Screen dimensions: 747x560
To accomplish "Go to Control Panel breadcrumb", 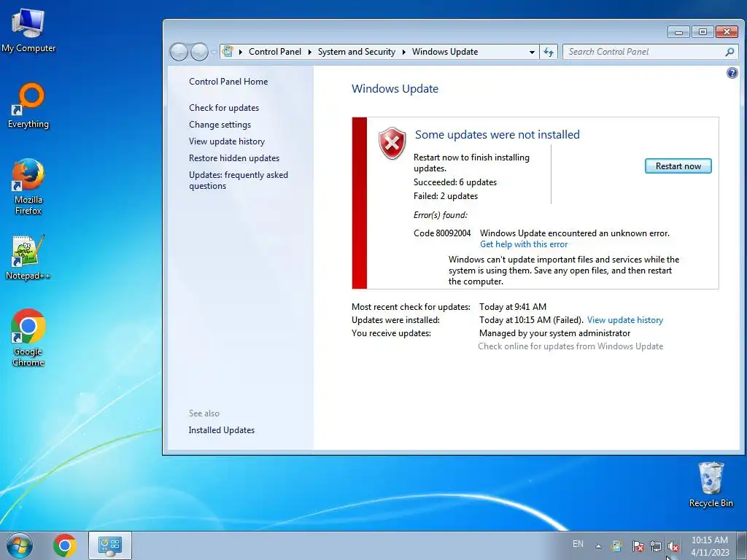I will point(275,52).
